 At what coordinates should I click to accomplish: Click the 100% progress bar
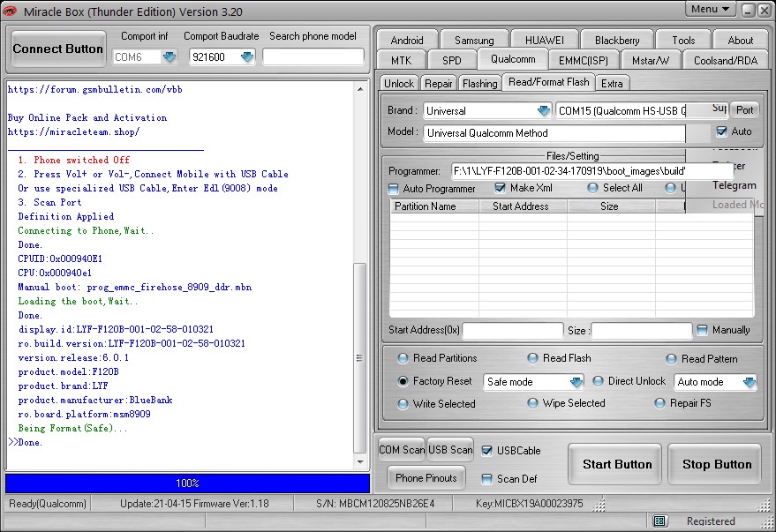[187, 483]
